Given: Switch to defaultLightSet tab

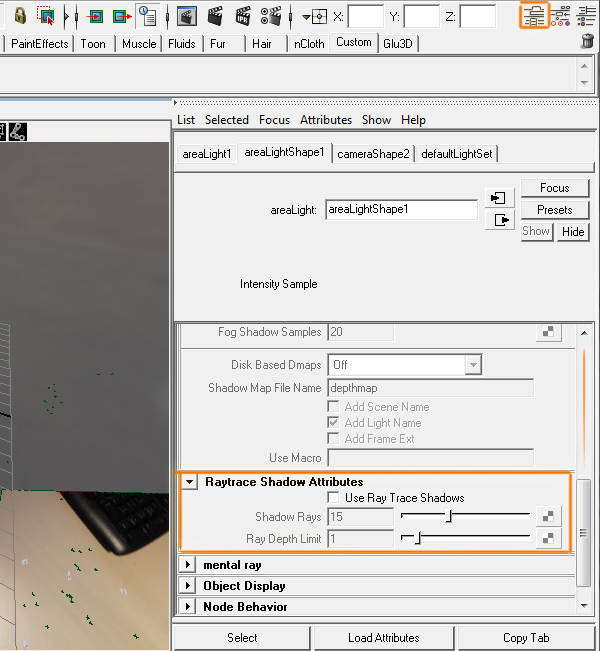Looking at the screenshot, I should (457, 154).
